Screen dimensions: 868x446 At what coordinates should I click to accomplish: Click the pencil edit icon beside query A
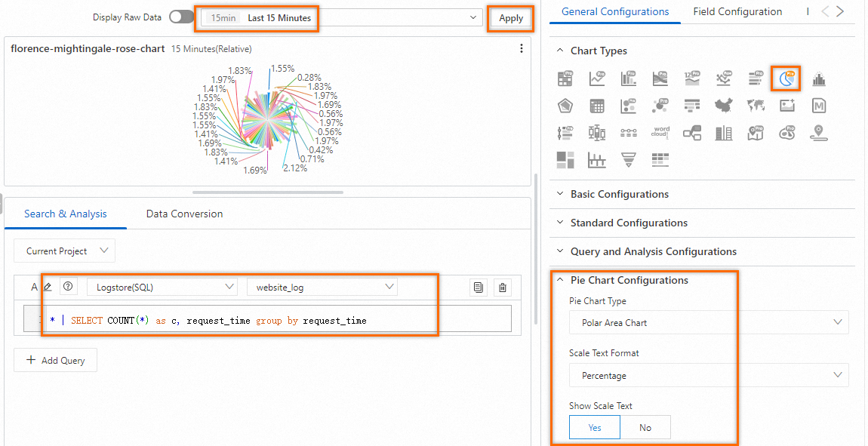(x=48, y=287)
